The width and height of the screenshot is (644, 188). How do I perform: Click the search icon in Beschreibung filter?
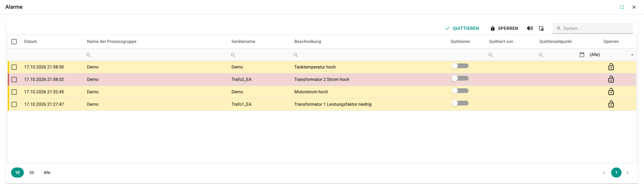click(x=296, y=55)
